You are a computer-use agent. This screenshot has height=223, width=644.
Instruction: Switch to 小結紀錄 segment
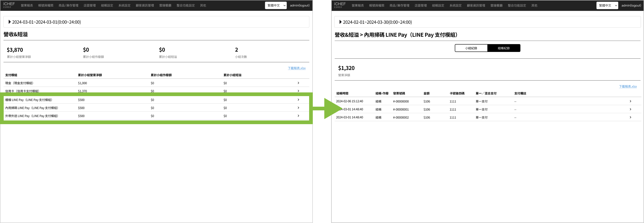471,48
